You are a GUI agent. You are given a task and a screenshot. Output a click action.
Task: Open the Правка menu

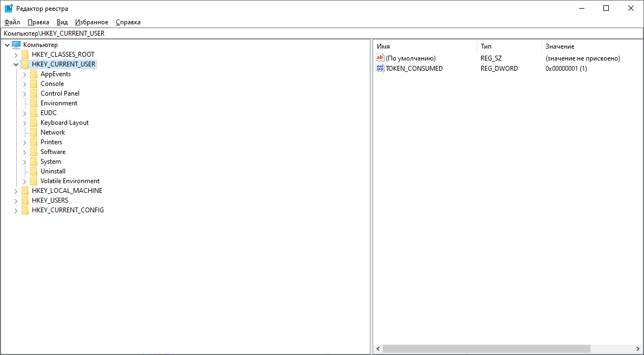pyautogui.click(x=38, y=22)
